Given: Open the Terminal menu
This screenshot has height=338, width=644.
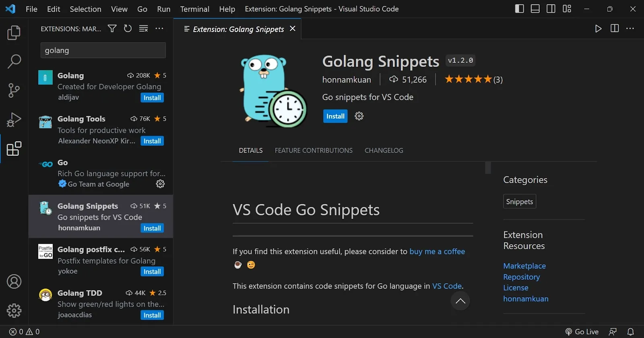Looking at the screenshot, I should click(x=194, y=9).
